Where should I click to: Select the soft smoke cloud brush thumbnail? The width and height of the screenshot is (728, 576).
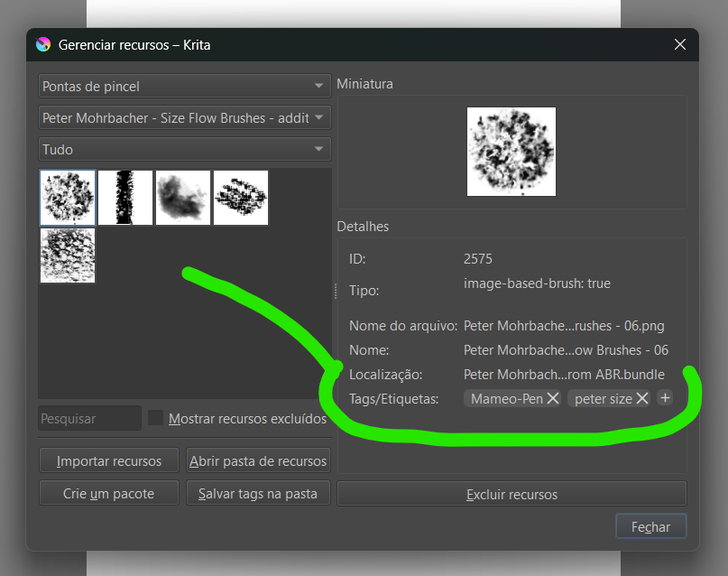click(183, 198)
